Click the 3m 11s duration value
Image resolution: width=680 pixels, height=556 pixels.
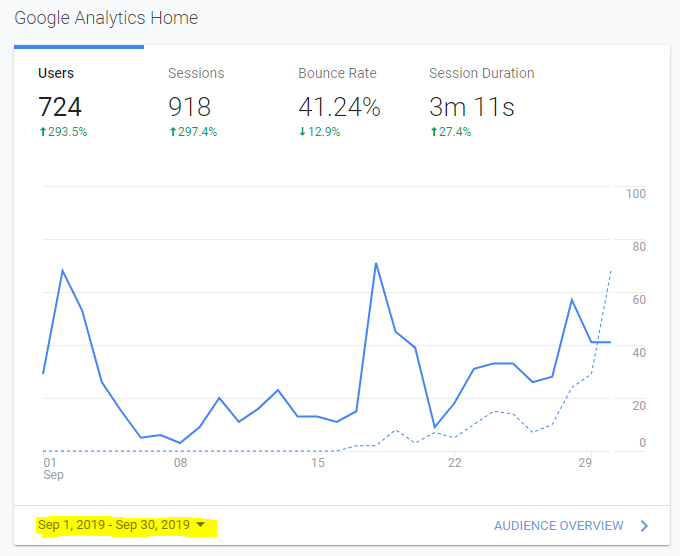472,107
